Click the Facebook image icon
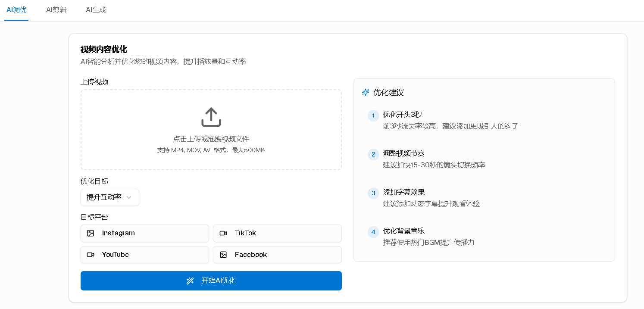Screen dimensions: 644x309 pyautogui.click(x=223, y=255)
